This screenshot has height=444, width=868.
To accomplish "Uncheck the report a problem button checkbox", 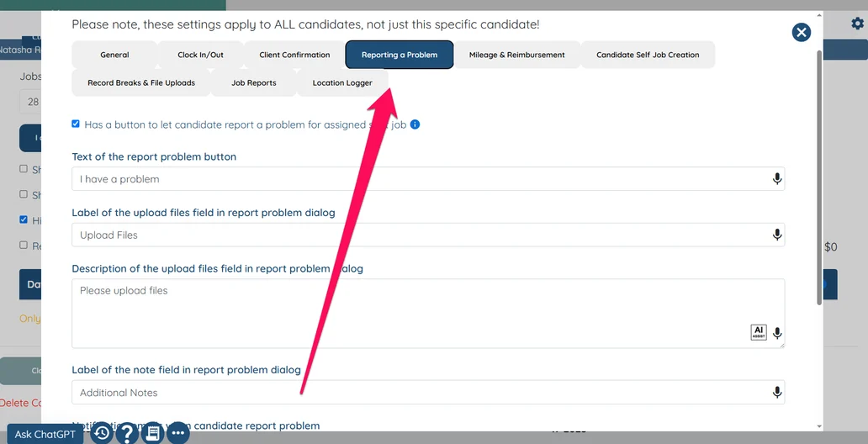I will pyautogui.click(x=76, y=124).
